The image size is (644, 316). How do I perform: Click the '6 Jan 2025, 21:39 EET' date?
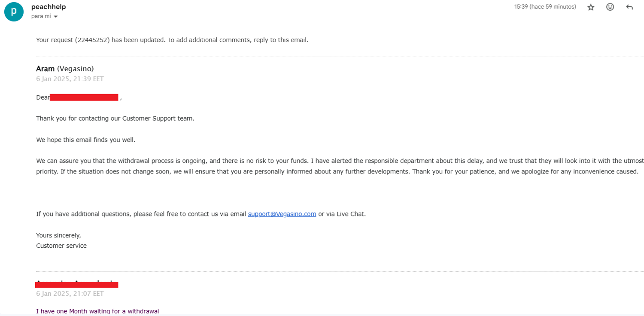[x=70, y=79]
